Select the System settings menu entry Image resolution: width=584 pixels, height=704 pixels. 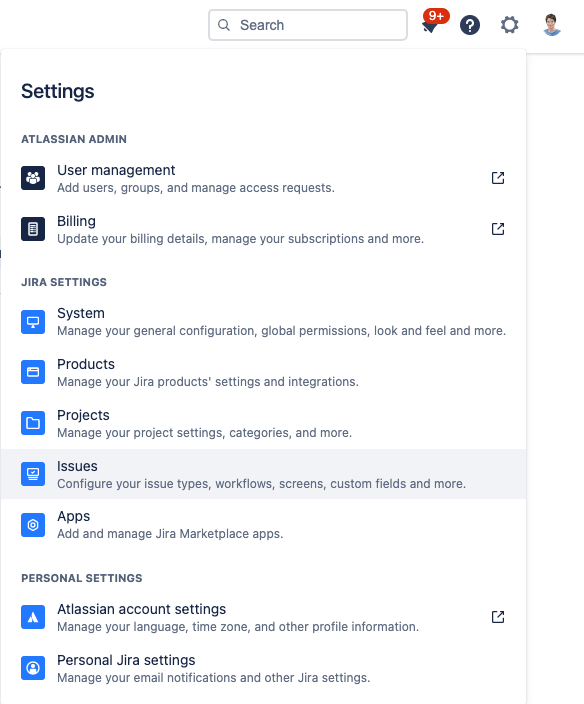pos(263,321)
